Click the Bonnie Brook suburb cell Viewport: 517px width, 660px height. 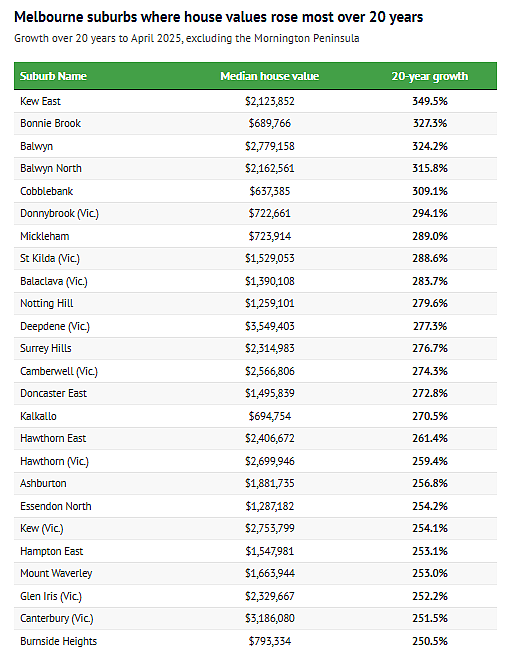51,123
